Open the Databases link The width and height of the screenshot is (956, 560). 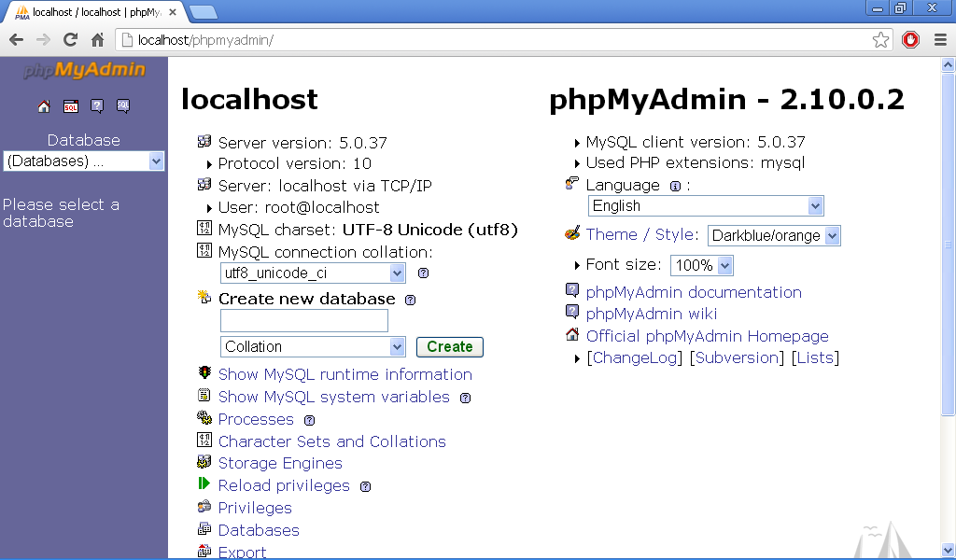(259, 530)
